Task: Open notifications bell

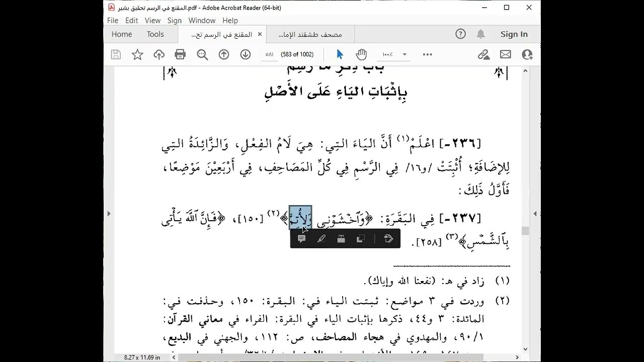Action: coord(481,34)
